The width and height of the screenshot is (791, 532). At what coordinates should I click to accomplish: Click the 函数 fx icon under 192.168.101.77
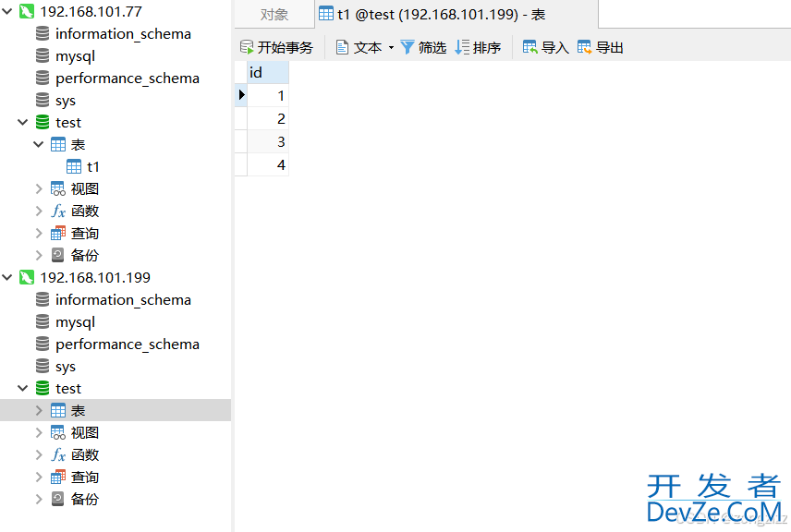[58, 212]
